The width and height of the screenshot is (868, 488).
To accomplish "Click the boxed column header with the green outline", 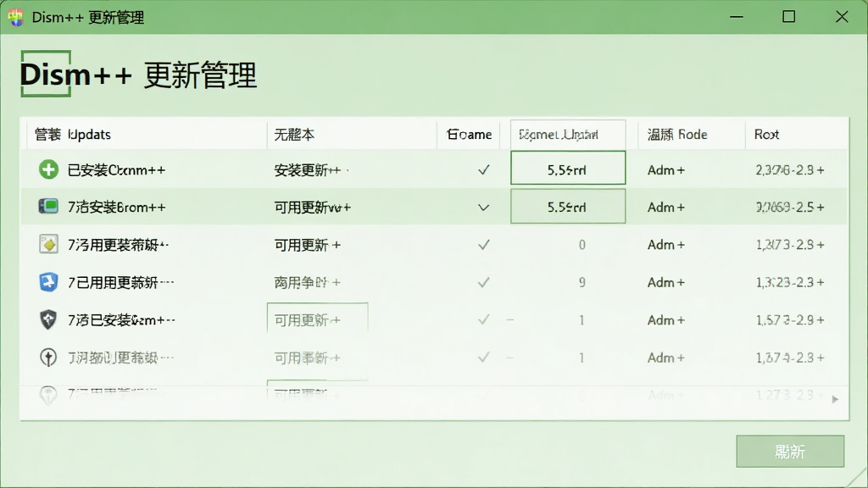I will pos(568,135).
